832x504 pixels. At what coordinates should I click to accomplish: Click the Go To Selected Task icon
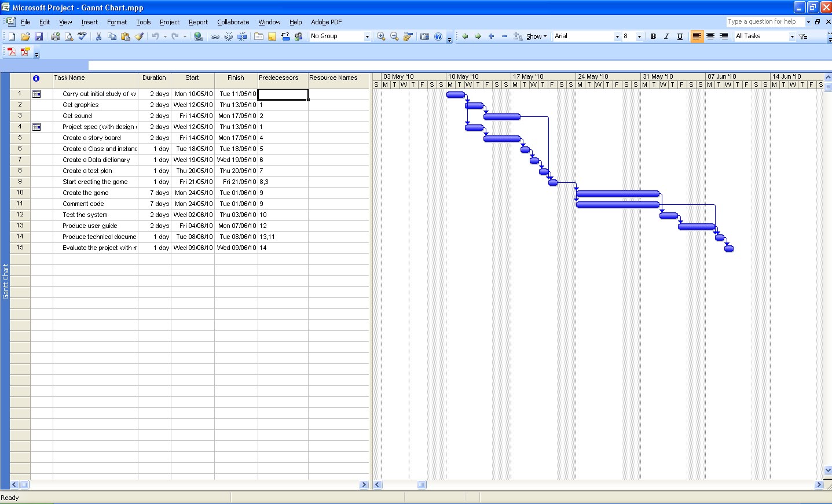408,36
